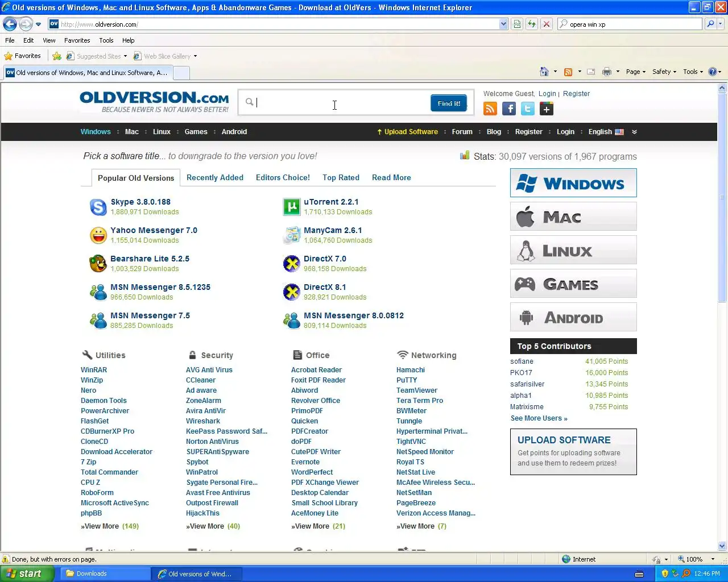Click the Add to Favorites star icon

point(57,56)
